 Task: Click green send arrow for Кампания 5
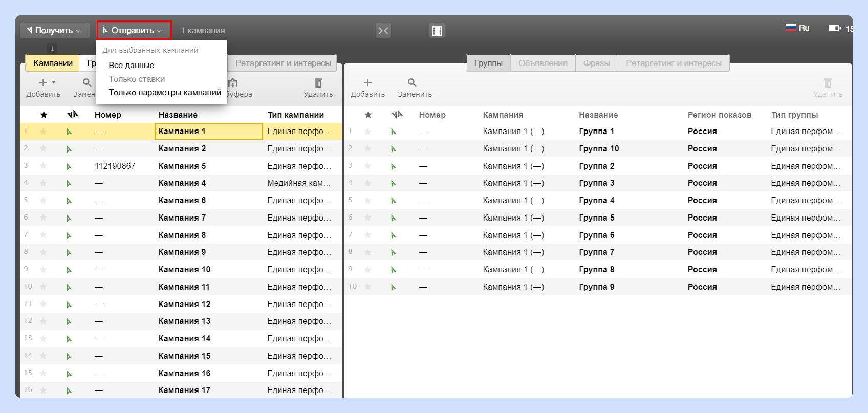[69, 166]
